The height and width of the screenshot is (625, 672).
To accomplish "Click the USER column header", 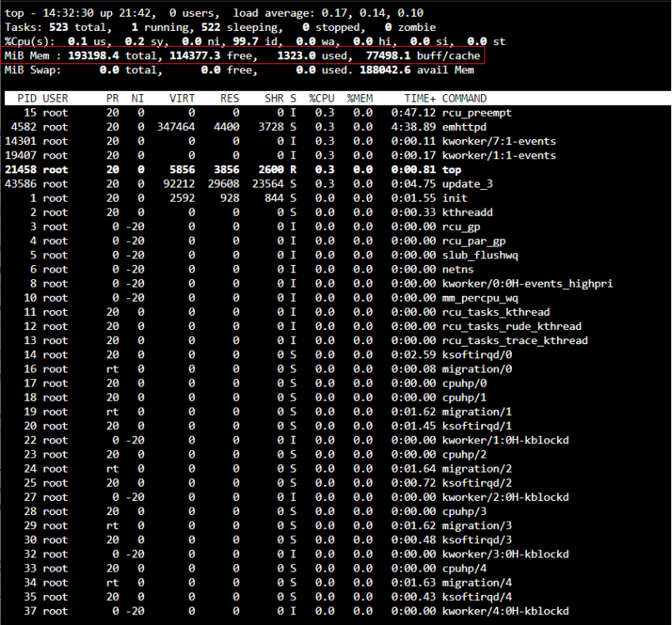I will (x=55, y=98).
